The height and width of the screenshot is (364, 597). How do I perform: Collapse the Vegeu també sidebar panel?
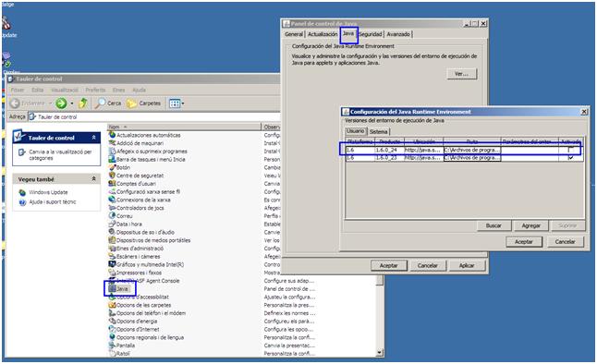pyautogui.click(x=93, y=178)
